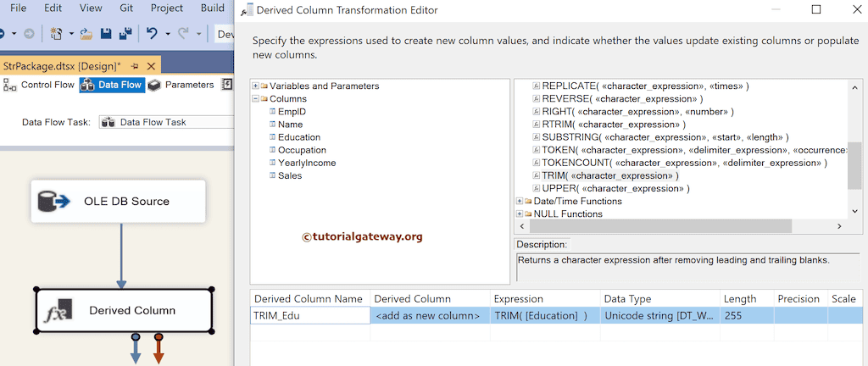Click the Save All icon
This screenshot has width=868, height=366.
click(x=125, y=34)
